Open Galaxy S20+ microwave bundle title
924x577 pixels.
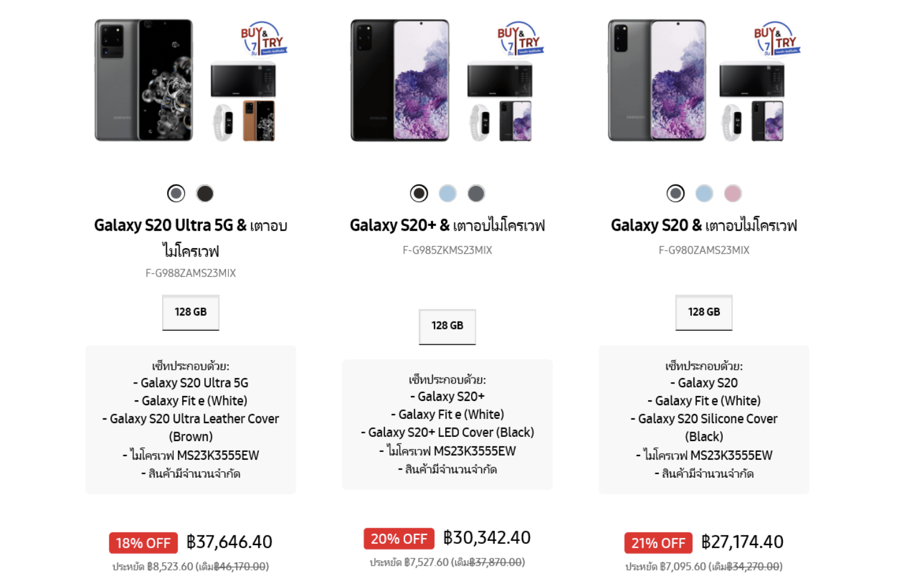click(x=447, y=225)
